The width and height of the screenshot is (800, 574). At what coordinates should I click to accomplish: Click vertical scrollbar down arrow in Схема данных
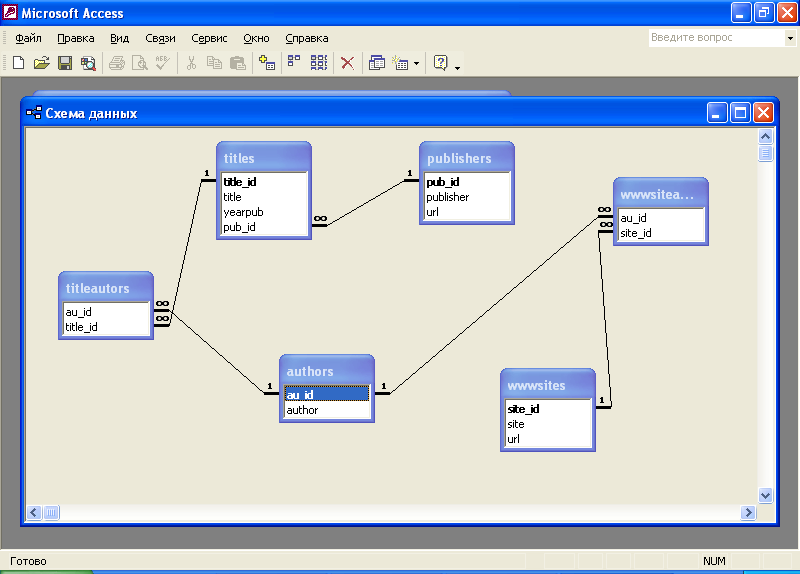765,495
